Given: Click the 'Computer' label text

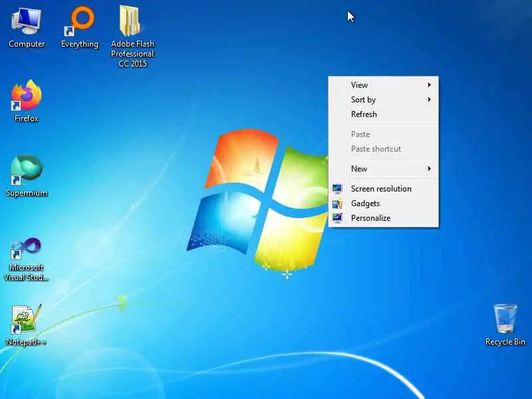Looking at the screenshot, I should (27, 44).
